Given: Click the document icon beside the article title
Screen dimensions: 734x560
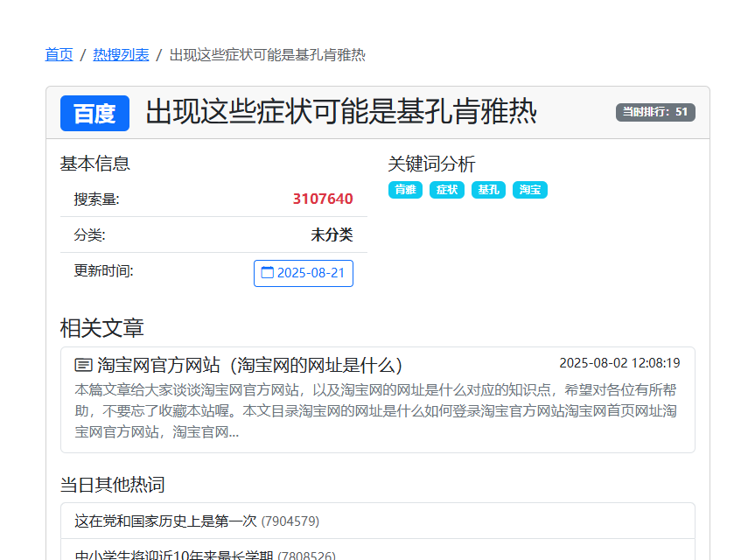Looking at the screenshot, I should (82, 366).
